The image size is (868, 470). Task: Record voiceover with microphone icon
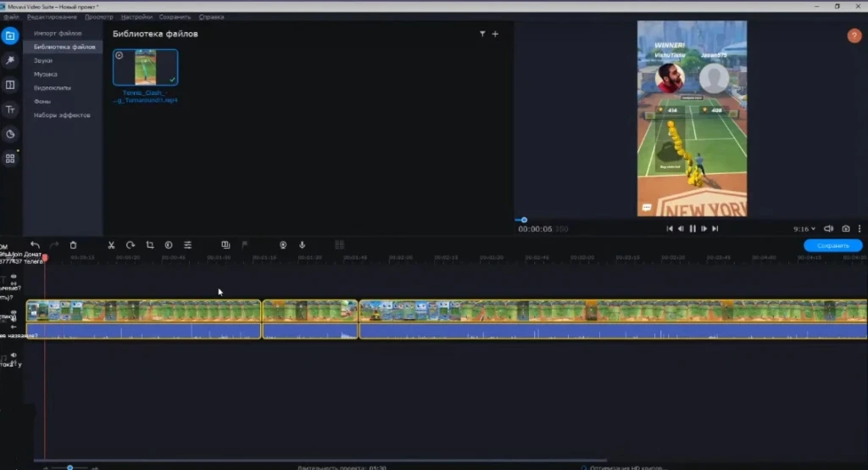point(303,245)
